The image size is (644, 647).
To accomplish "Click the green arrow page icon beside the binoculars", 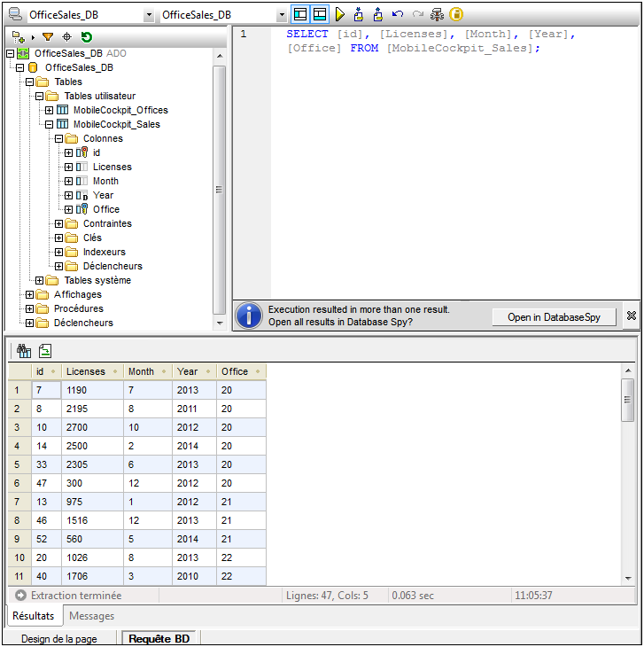I will tap(44, 350).
